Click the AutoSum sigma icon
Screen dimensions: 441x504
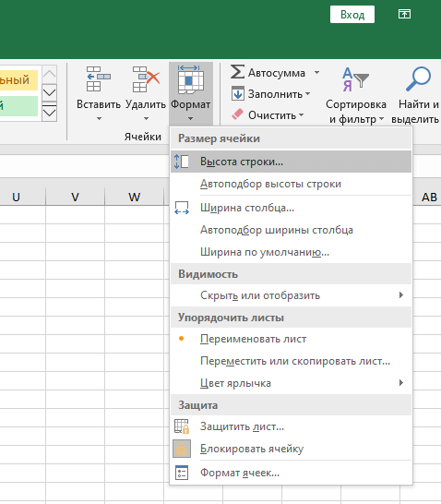[x=237, y=72]
